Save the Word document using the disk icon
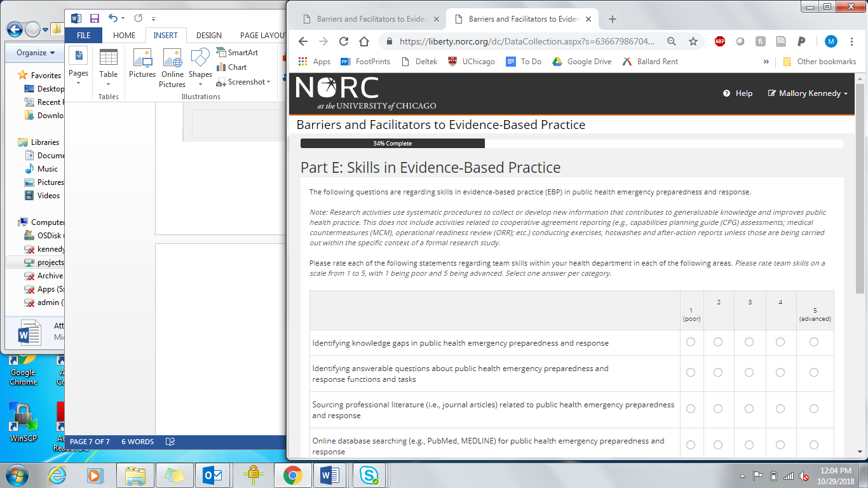868x488 pixels. click(x=95, y=18)
